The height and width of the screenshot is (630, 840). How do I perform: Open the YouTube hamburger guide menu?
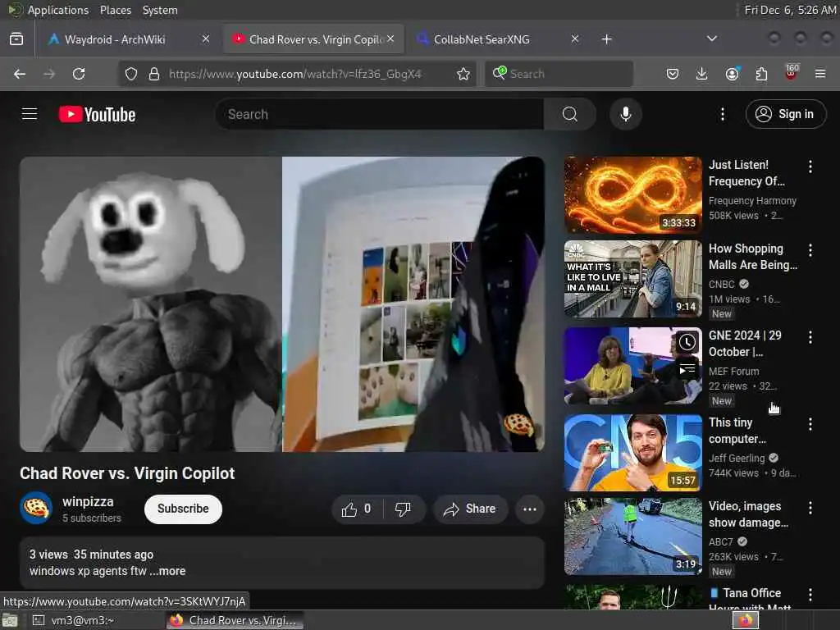pos(30,114)
